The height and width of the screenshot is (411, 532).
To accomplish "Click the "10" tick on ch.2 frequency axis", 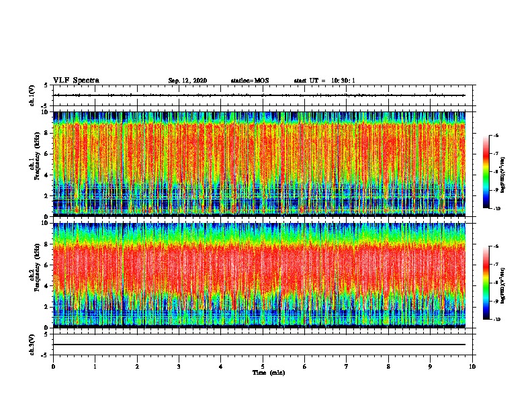I will 44,223.
